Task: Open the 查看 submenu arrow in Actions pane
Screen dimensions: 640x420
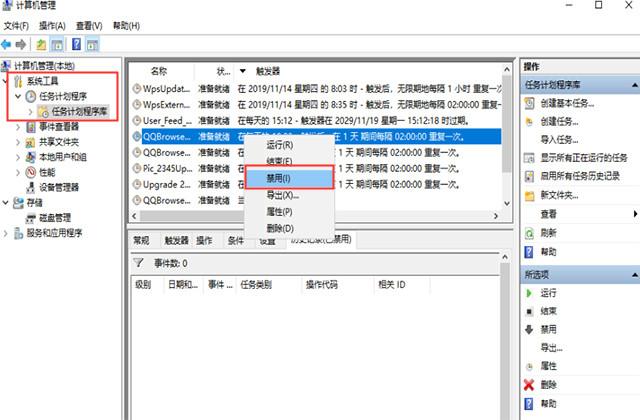Action: 636,214
